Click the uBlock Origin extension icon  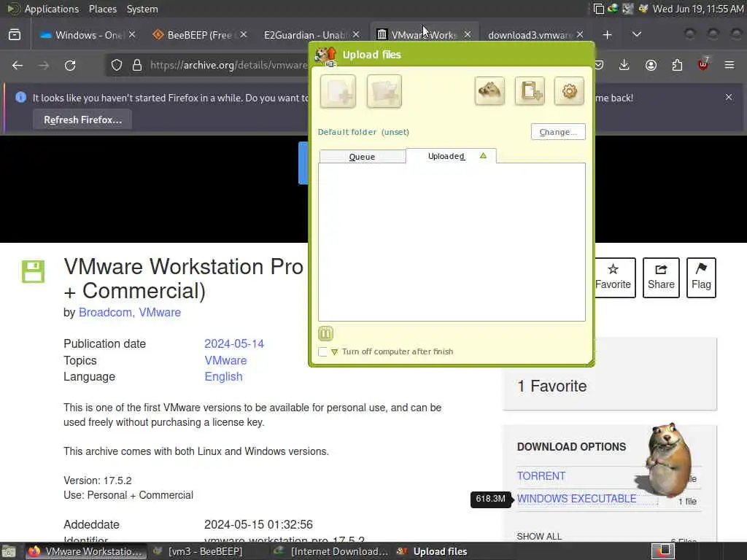pyautogui.click(x=703, y=64)
